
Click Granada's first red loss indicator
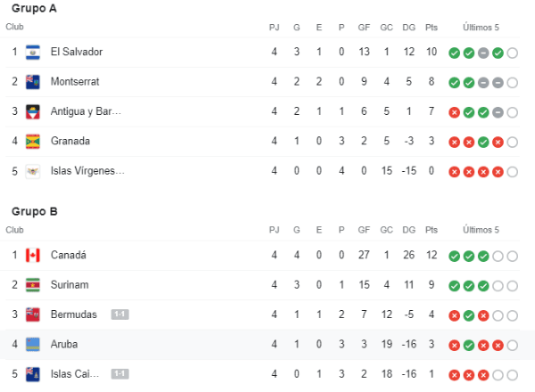(x=455, y=141)
